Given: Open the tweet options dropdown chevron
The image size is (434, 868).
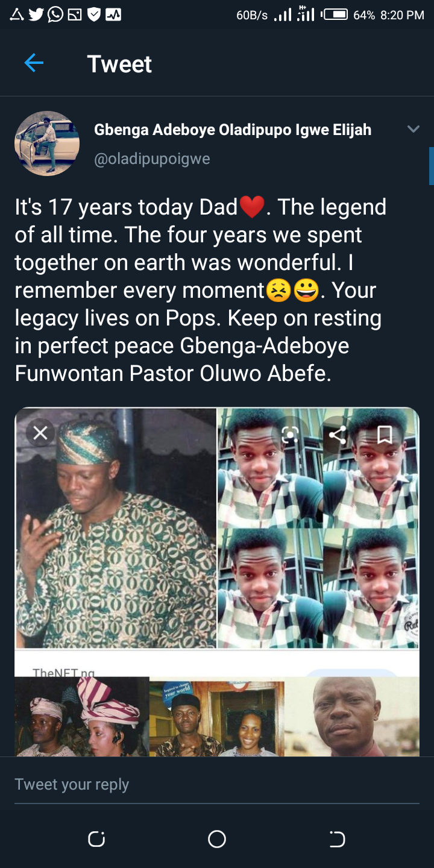Looking at the screenshot, I should click(413, 129).
